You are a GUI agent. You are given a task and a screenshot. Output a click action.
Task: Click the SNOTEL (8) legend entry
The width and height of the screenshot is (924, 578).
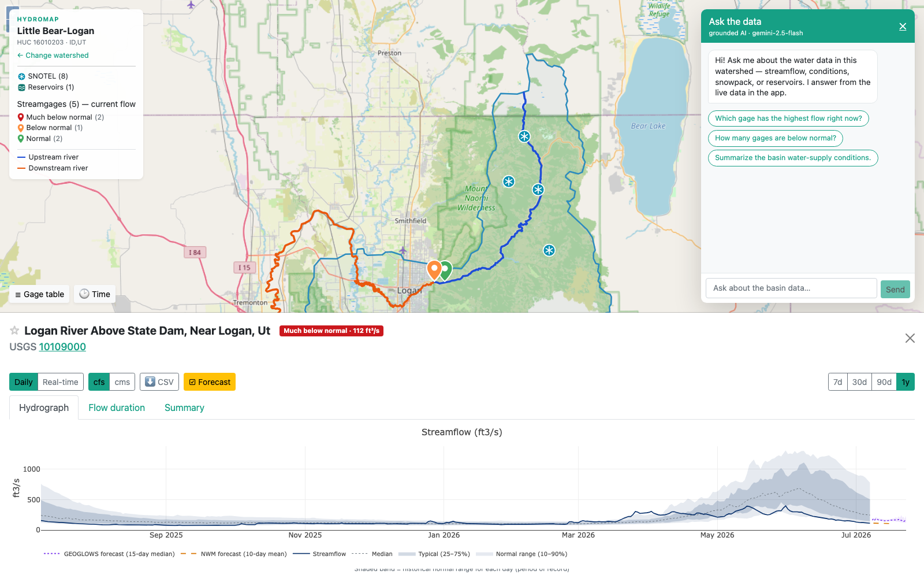43,76
